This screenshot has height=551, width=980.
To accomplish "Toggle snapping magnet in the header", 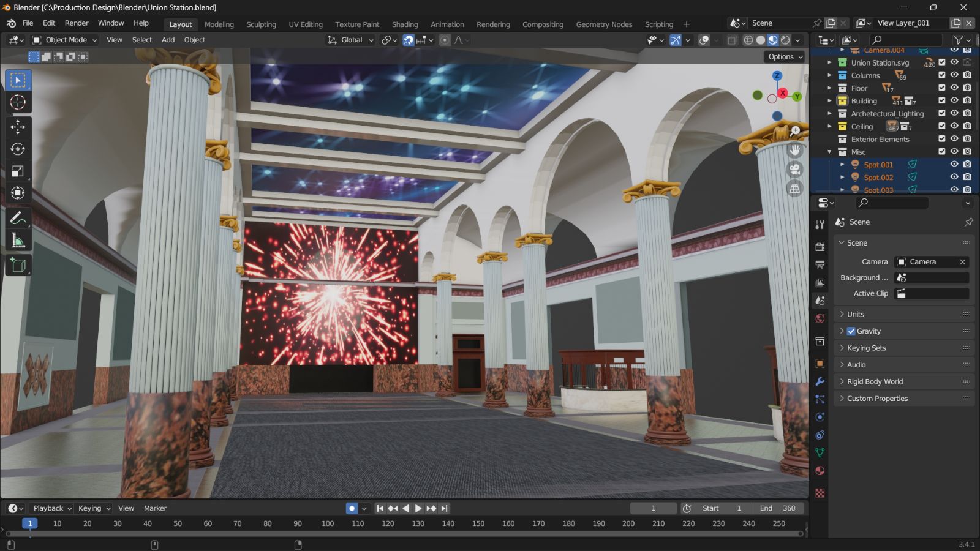I will pyautogui.click(x=408, y=40).
